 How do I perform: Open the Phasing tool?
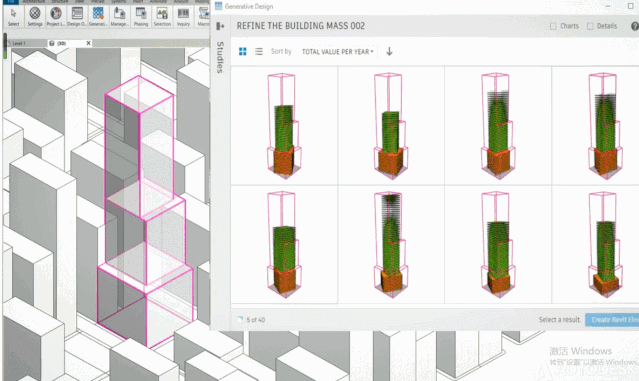tap(141, 17)
